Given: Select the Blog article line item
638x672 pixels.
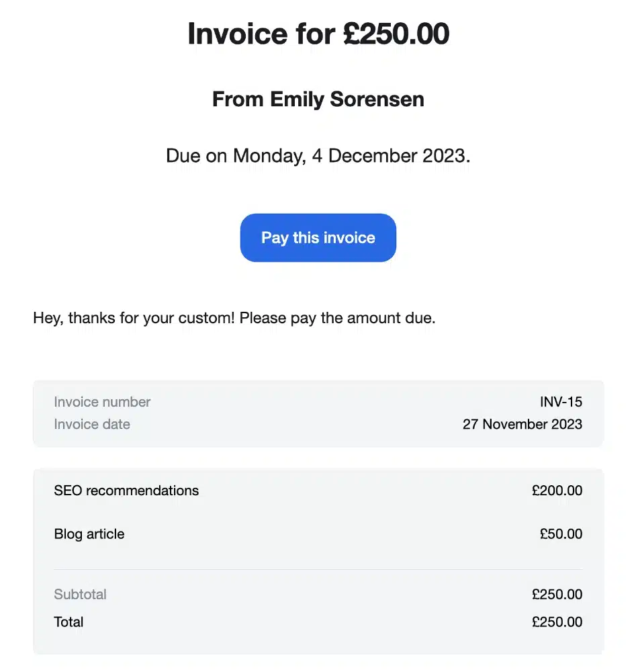Looking at the screenshot, I should [89, 534].
